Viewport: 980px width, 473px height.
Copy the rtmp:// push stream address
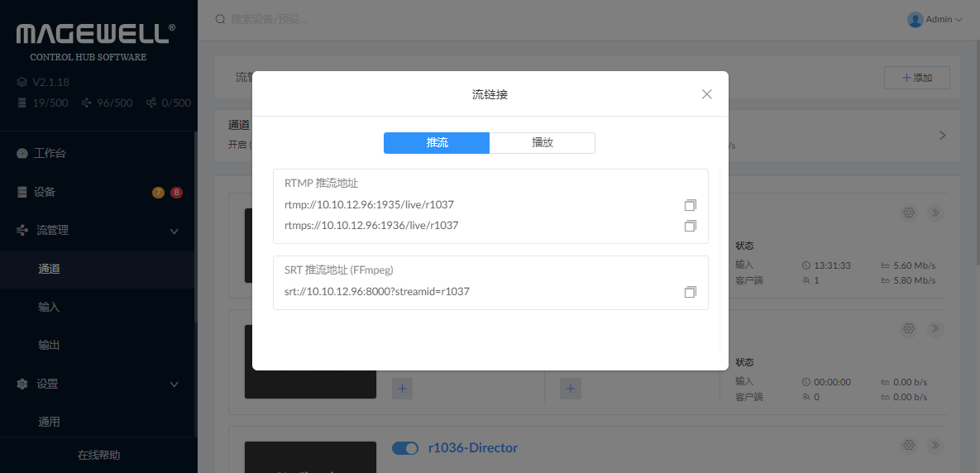point(691,204)
